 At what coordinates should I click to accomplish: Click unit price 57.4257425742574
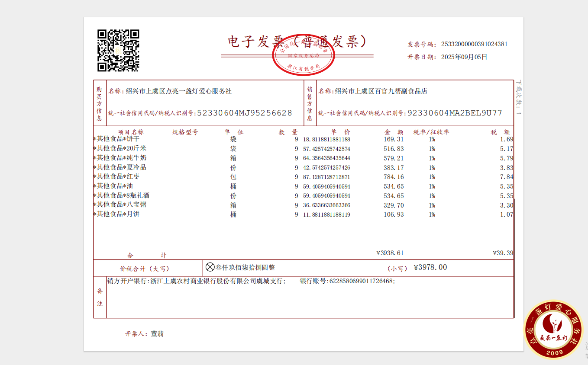[326, 149]
